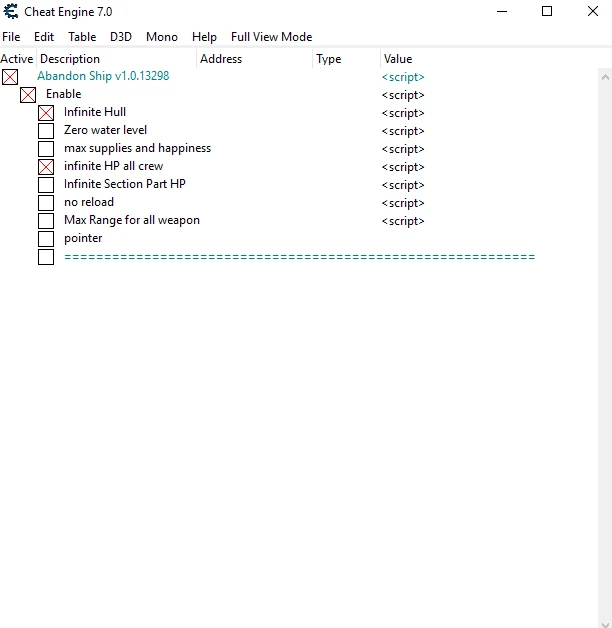Select max supplies and happiness description
The height and width of the screenshot is (628, 612).
click(137, 148)
